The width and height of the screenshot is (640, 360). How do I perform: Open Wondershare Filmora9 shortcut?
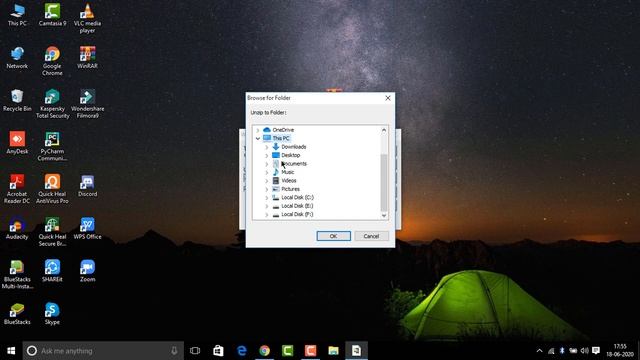(87, 104)
